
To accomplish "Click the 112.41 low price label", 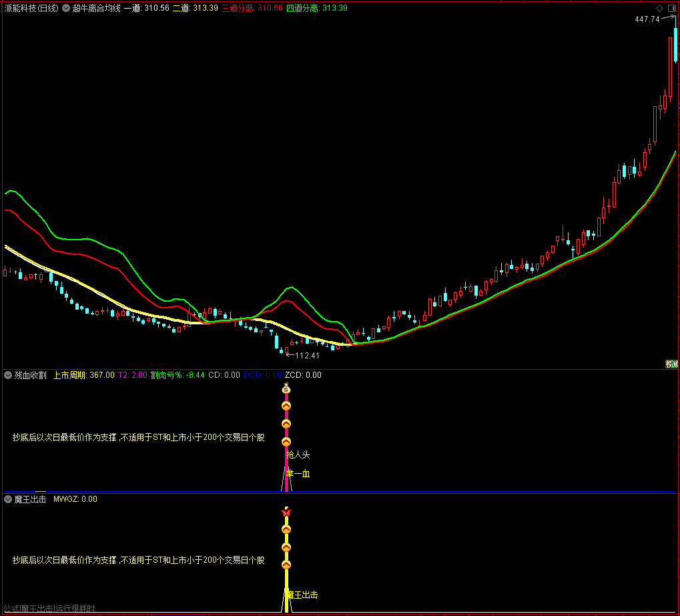I will (307, 356).
